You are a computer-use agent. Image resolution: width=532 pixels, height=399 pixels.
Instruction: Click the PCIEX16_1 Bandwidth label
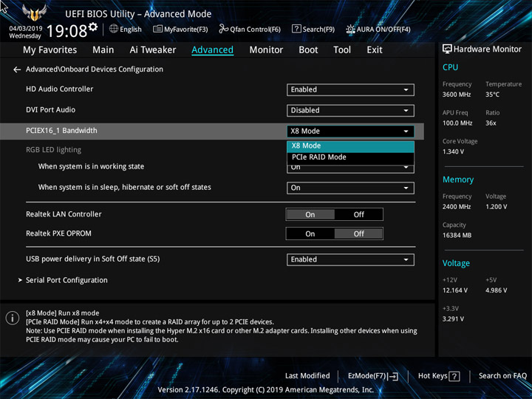[x=61, y=131]
